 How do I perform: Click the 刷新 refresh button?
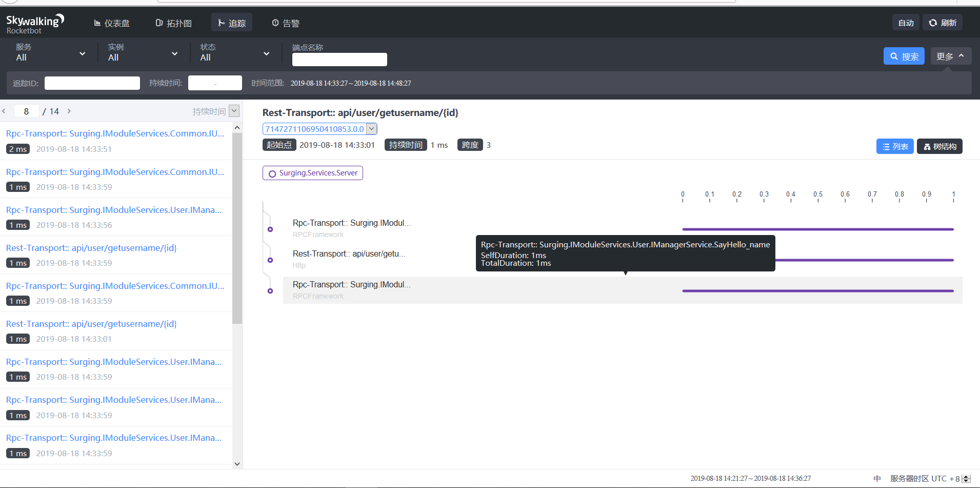pos(943,23)
